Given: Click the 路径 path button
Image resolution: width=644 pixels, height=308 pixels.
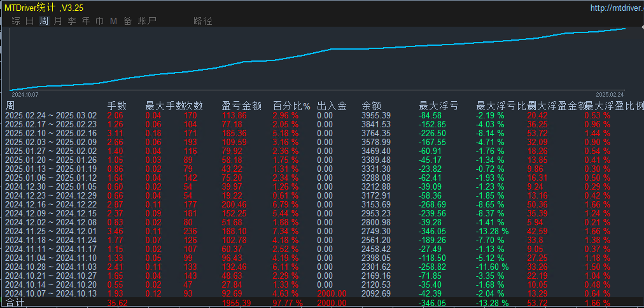Looking at the screenshot, I should point(203,21).
